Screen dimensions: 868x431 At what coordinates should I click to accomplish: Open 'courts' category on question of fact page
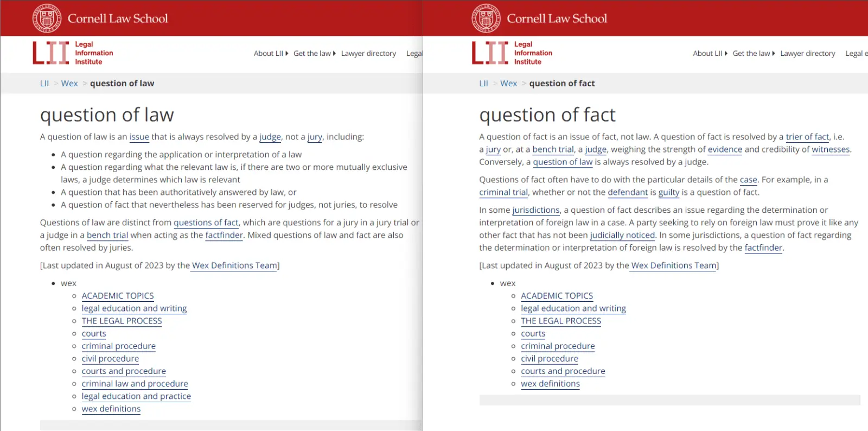tap(533, 333)
